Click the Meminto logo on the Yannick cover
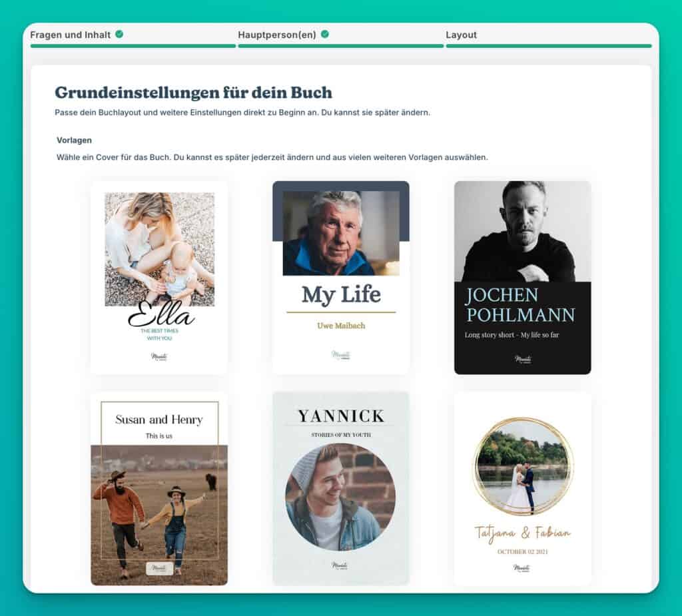The height and width of the screenshot is (616, 682). pyautogui.click(x=340, y=565)
